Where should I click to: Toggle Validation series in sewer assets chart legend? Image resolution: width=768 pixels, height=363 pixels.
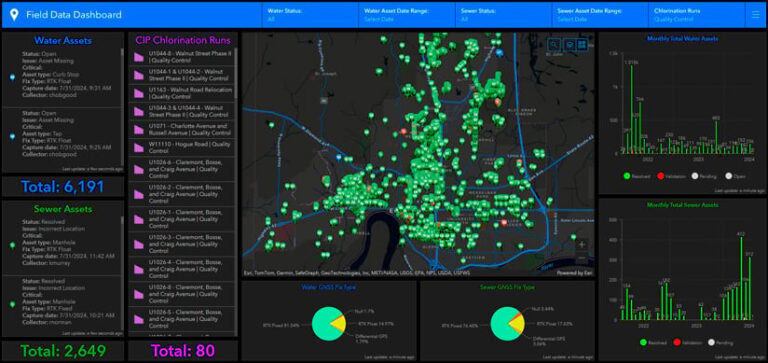tap(687, 342)
